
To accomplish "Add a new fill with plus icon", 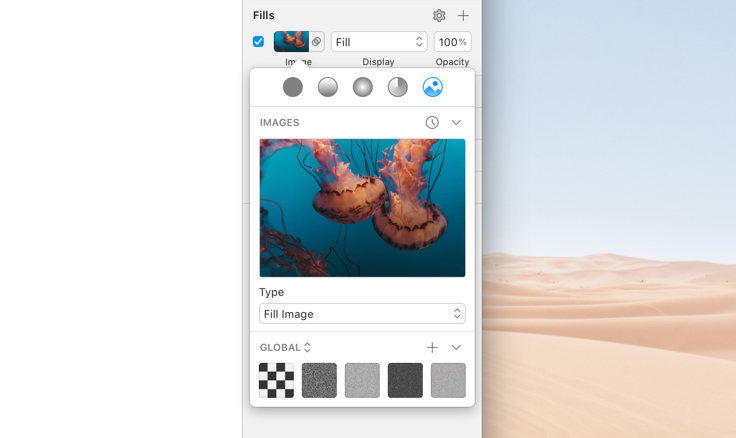I will point(463,15).
